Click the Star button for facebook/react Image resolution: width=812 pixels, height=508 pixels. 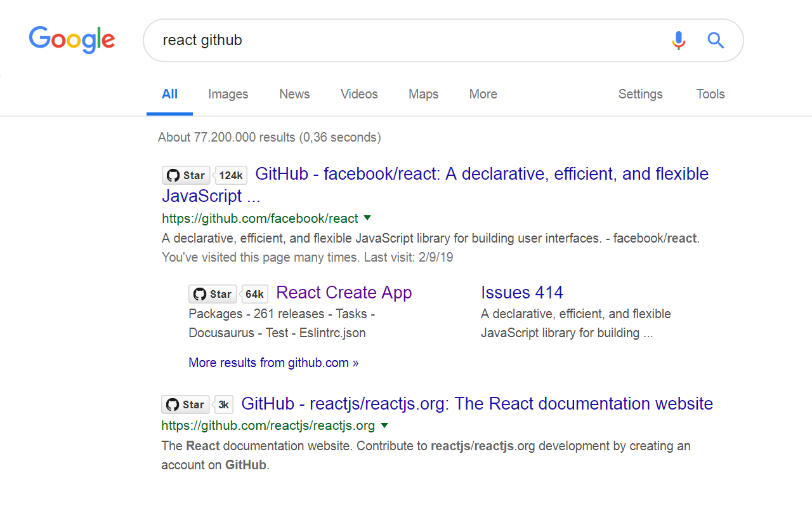186,175
